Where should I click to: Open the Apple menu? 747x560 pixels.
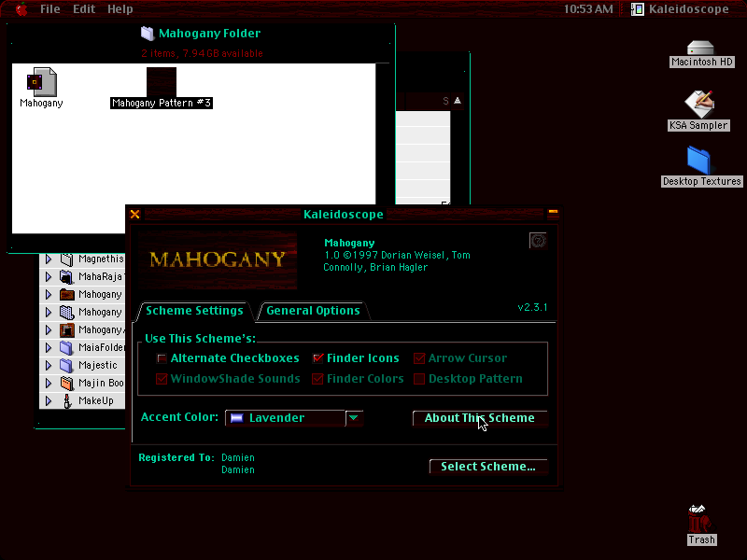21,9
